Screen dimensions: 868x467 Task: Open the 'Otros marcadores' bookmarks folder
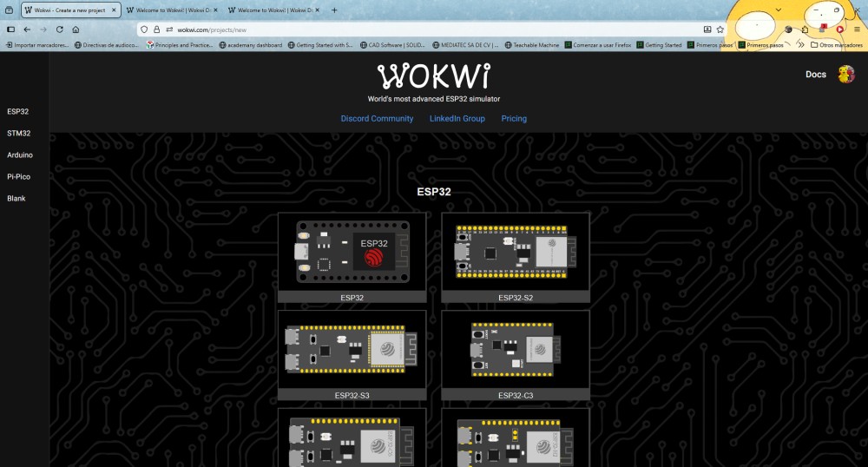click(837, 45)
